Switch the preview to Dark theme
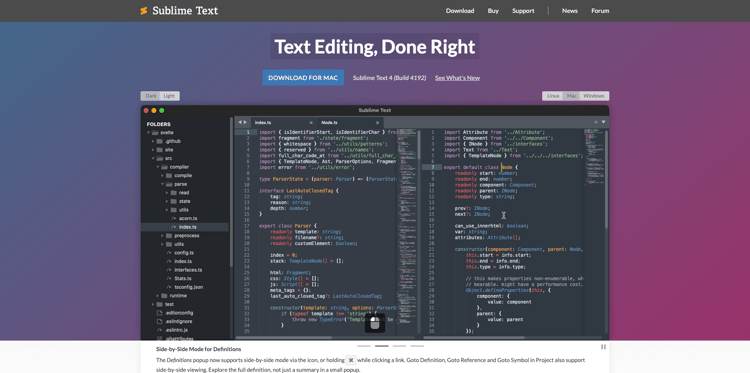 coord(151,96)
